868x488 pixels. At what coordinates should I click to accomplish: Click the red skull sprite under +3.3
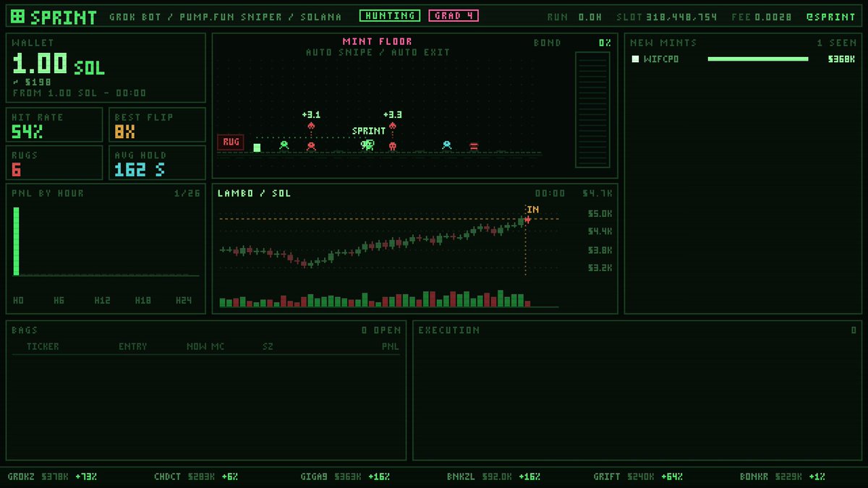(x=392, y=145)
